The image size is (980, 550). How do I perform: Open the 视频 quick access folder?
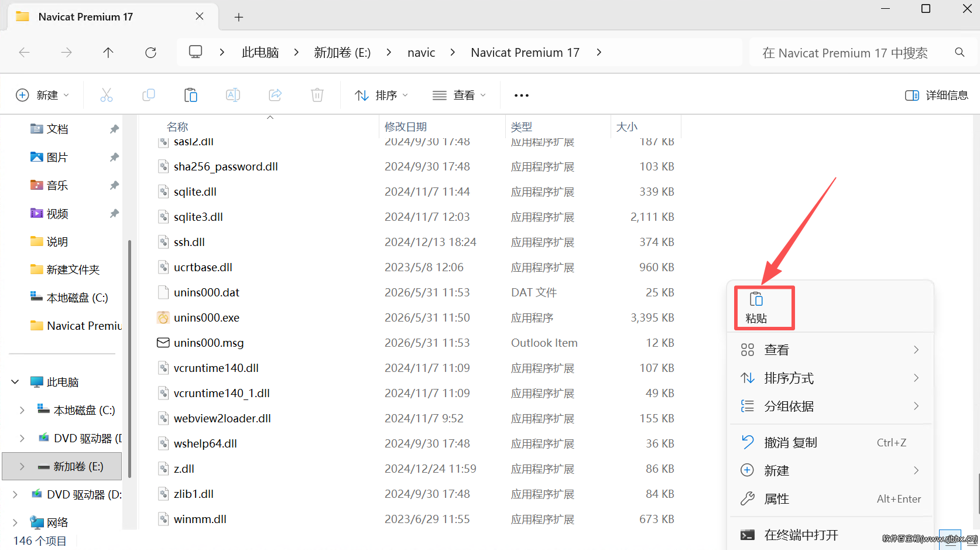click(57, 213)
